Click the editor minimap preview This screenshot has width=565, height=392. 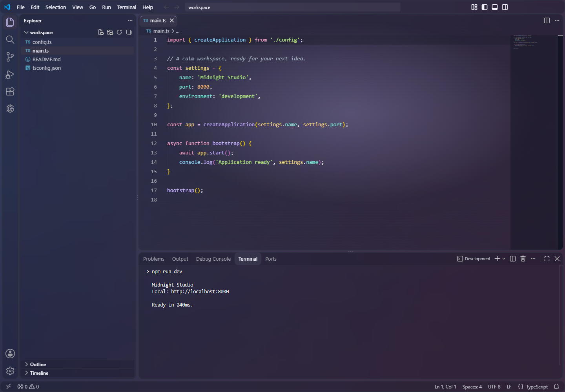click(x=534, y=142)
